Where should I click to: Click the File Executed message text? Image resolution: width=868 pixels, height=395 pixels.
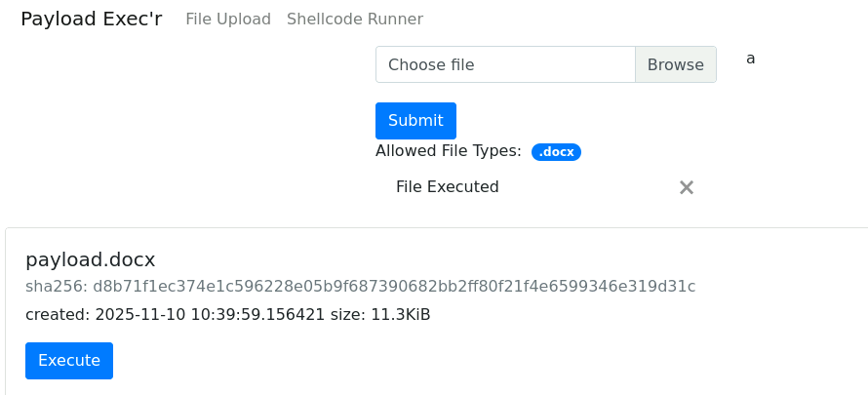448,187
